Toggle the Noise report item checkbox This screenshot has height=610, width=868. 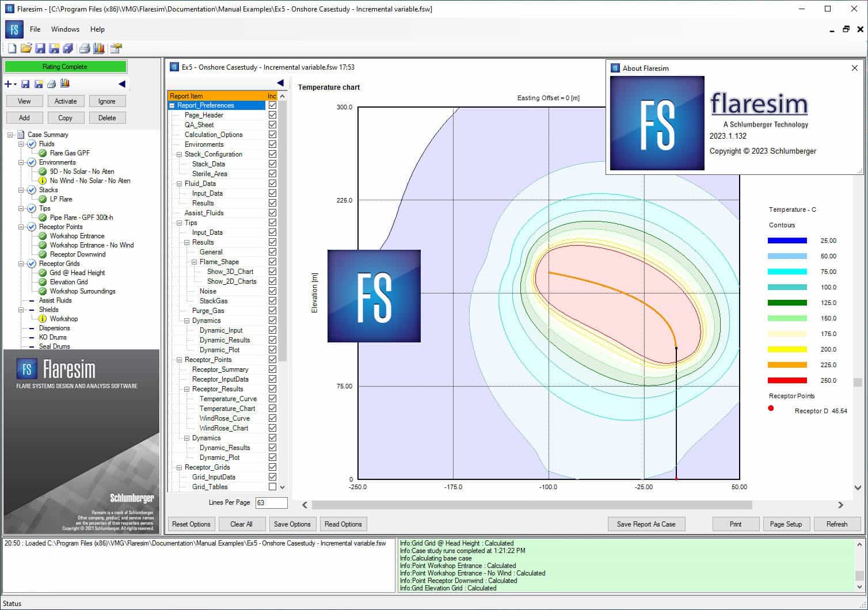coord(272,291)
